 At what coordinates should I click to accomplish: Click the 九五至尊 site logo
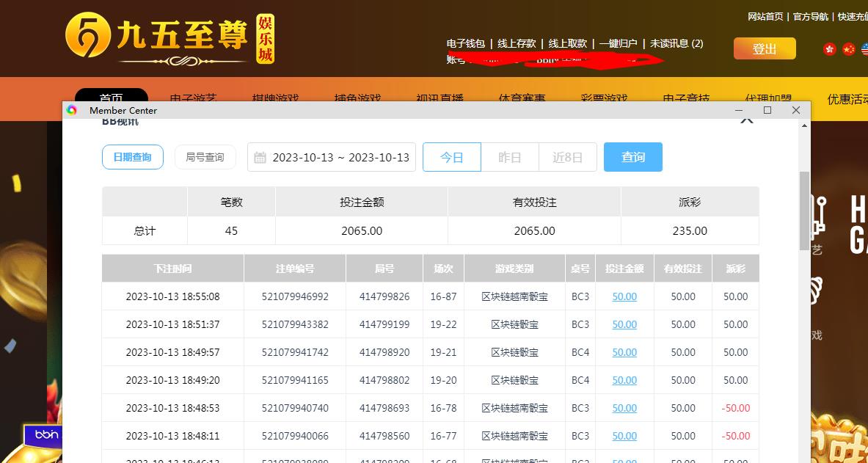click(169, 37)
